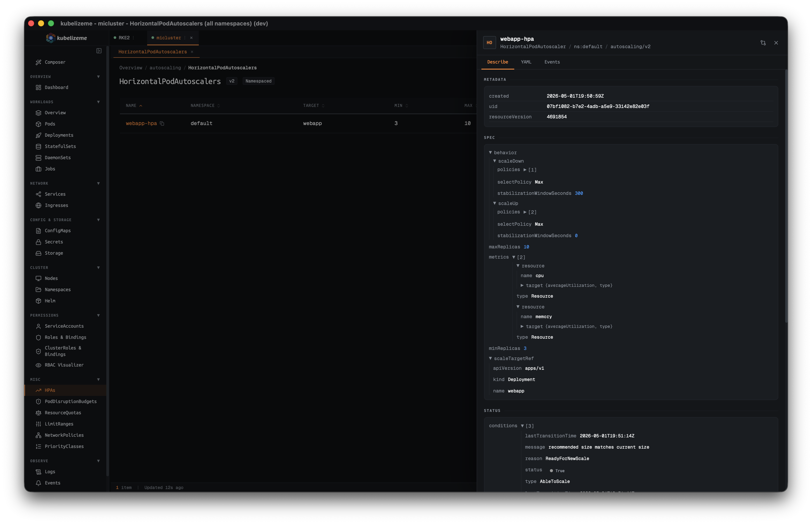Click the ConfigMaps file icon
812x524 pixels.
click(38, 231)
